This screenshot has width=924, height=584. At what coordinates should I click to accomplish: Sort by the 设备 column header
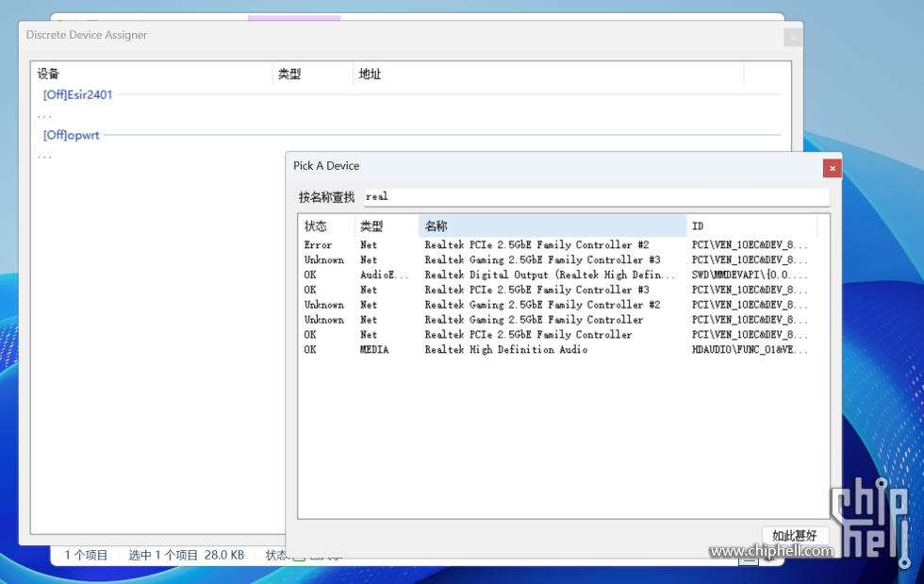coord(152,74)
